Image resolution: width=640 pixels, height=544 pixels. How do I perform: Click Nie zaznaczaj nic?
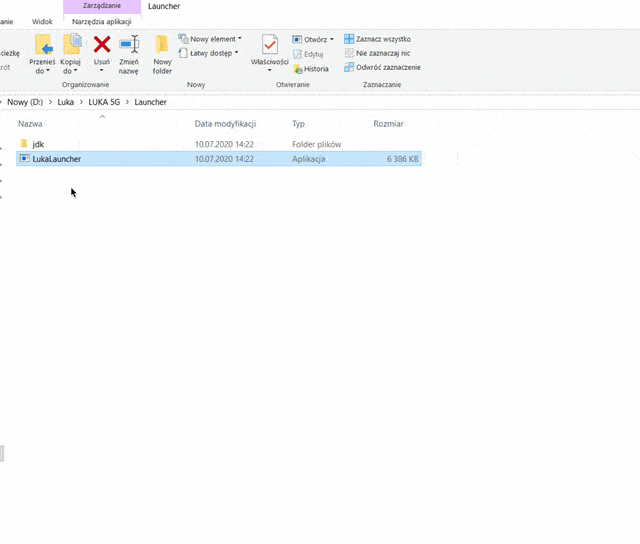click(377, 53)
